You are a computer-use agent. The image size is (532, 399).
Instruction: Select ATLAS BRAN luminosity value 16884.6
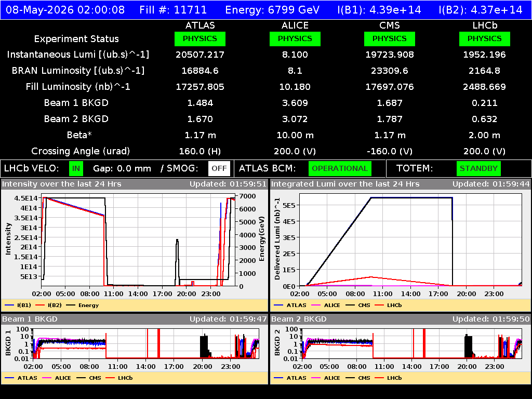200,71
